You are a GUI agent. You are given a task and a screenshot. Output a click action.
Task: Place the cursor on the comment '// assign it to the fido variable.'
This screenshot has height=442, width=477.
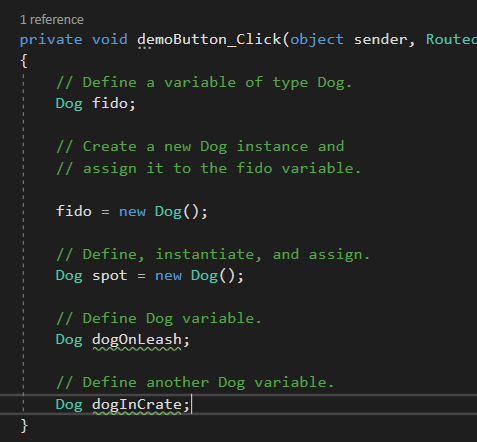click(209, 168)
